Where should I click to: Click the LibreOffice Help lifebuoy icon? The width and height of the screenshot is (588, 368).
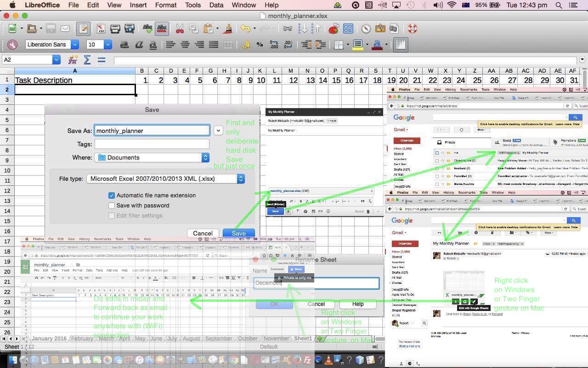click(412, 29)
